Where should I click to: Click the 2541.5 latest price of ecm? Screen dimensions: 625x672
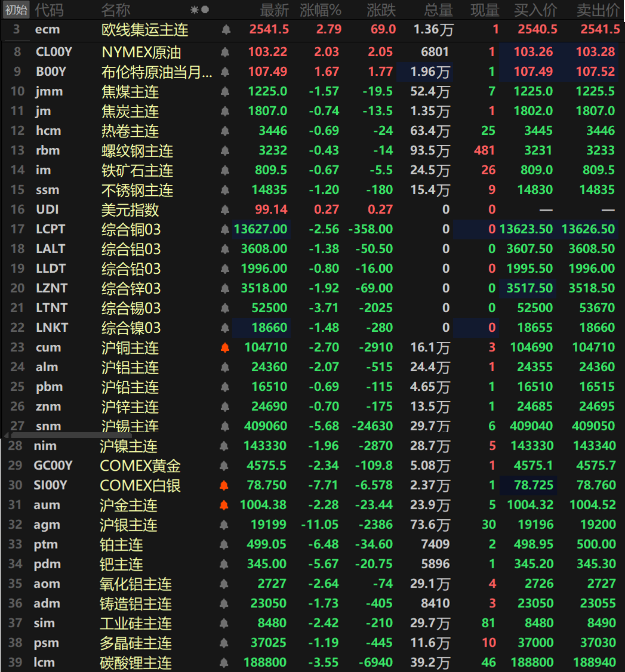pyautogui.click(x=269, y=30)
